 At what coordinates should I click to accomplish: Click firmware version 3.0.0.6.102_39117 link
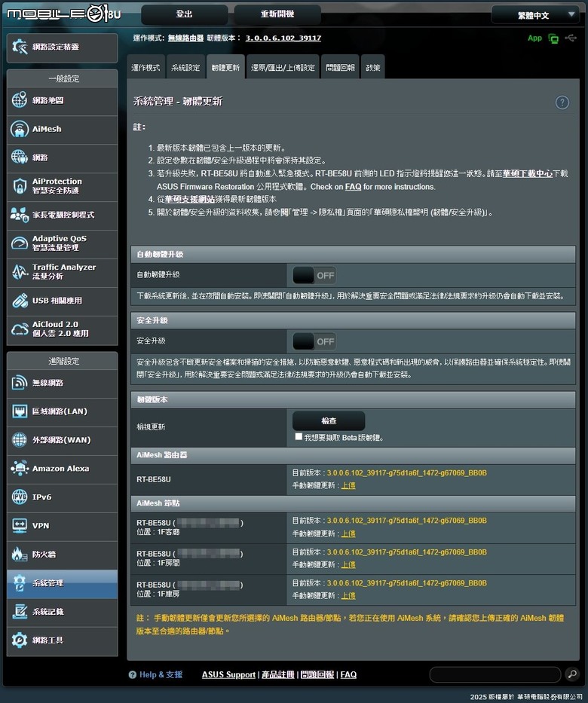283,38
